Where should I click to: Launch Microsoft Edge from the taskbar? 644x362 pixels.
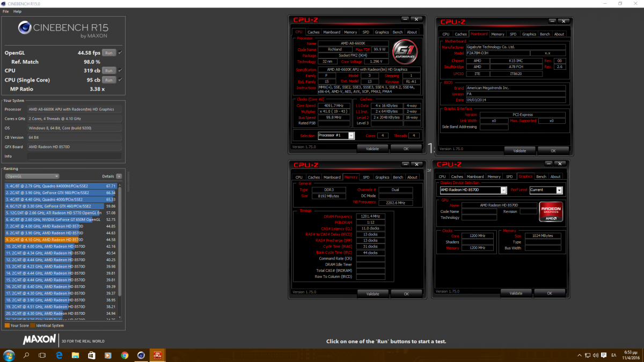(x=59, y=355)
